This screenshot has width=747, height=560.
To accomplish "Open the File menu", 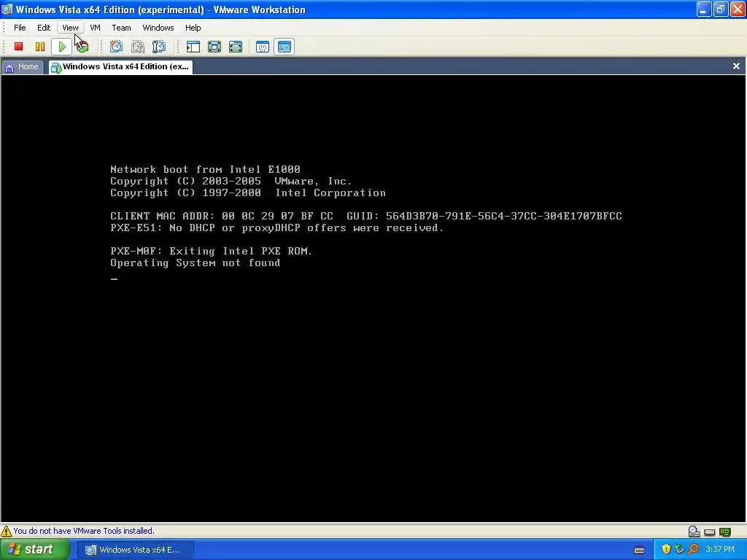I will coord(20,28).
